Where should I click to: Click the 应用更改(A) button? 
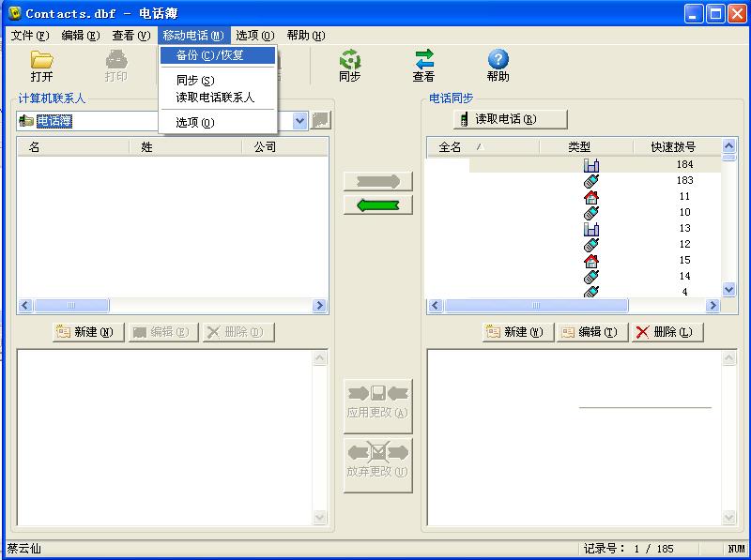[378, 406]
